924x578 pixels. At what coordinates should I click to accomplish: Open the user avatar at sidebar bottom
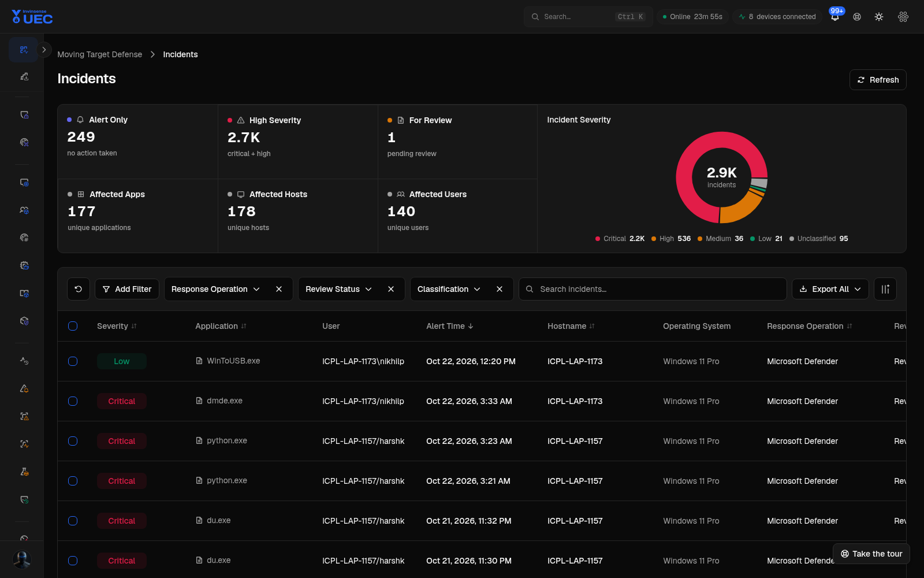(22, 559)
